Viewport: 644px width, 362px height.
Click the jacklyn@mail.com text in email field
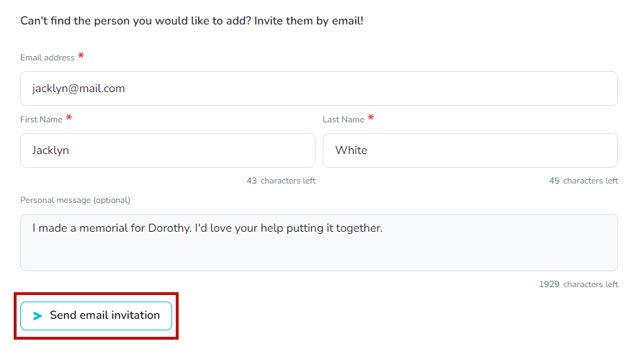tap(79, 89)
